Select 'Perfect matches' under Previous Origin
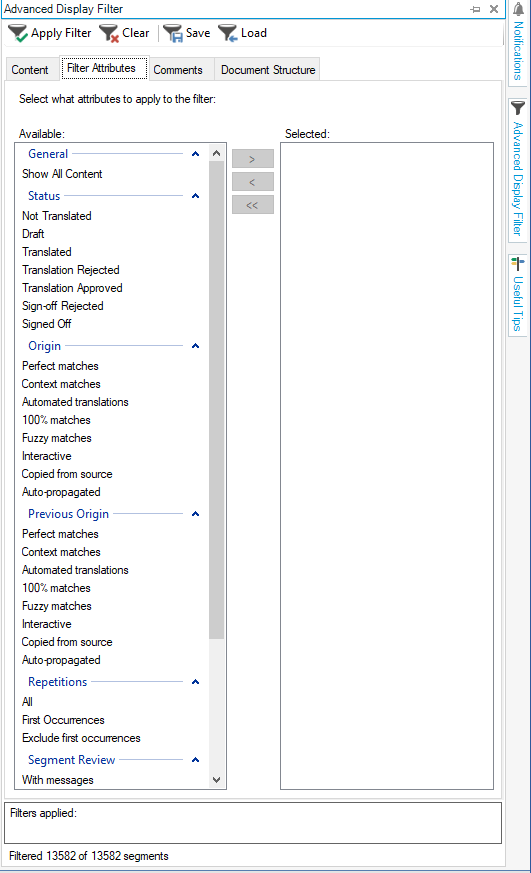Screen dimensions: 531x873 pos(60,534)
